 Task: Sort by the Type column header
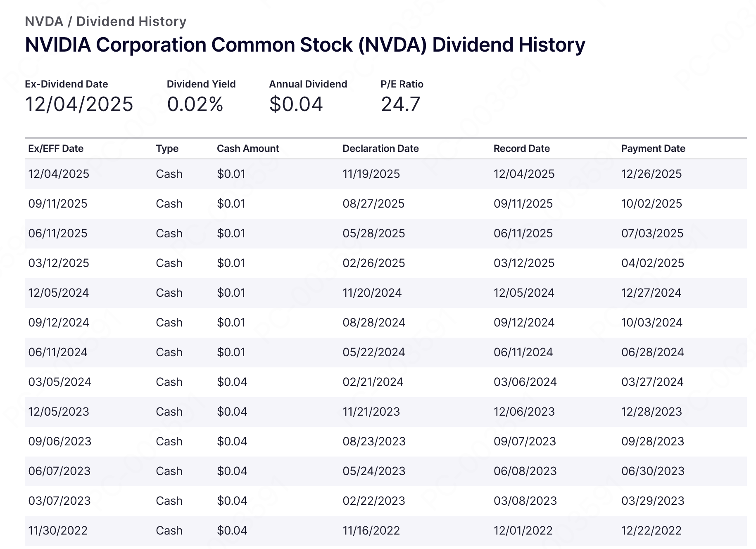(x=167, y=148)
